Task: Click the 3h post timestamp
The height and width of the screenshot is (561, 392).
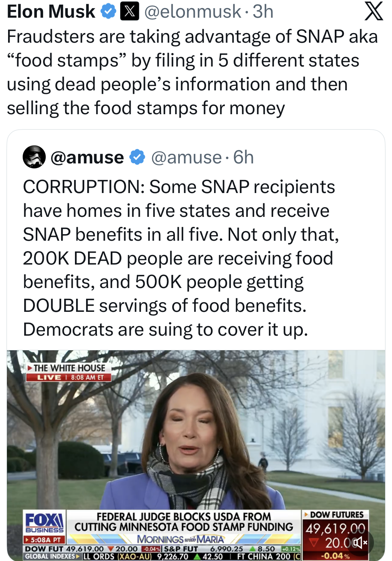Action: click(263, 12)
